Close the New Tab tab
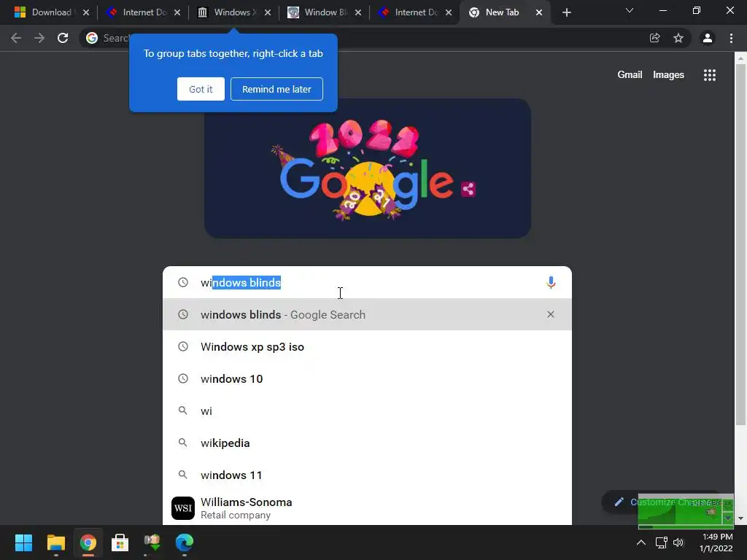The width and height of the screenshot is (747, 560). pyautogui.click(x=539, y=12)
